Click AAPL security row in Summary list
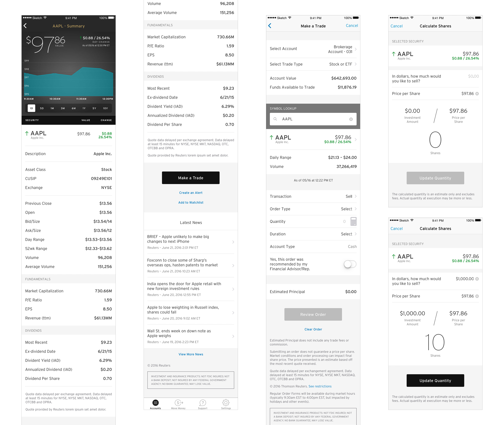 click(x=68, y=135)
